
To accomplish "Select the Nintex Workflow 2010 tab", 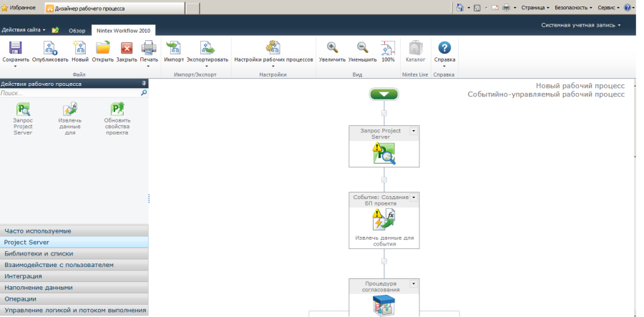I will [x=123, y=31].
